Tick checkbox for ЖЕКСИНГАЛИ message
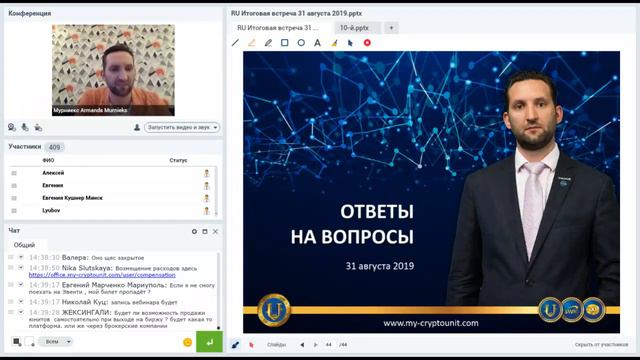 pos(11,312)
